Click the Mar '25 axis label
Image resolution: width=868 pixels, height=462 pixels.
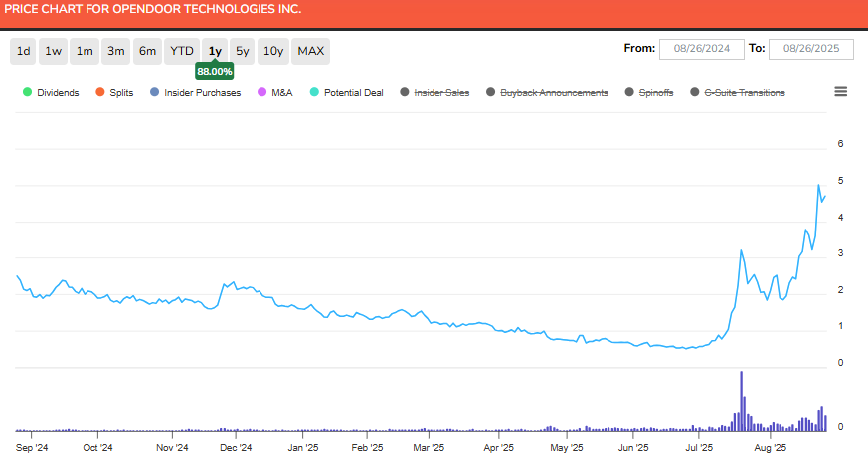point(429,448)
